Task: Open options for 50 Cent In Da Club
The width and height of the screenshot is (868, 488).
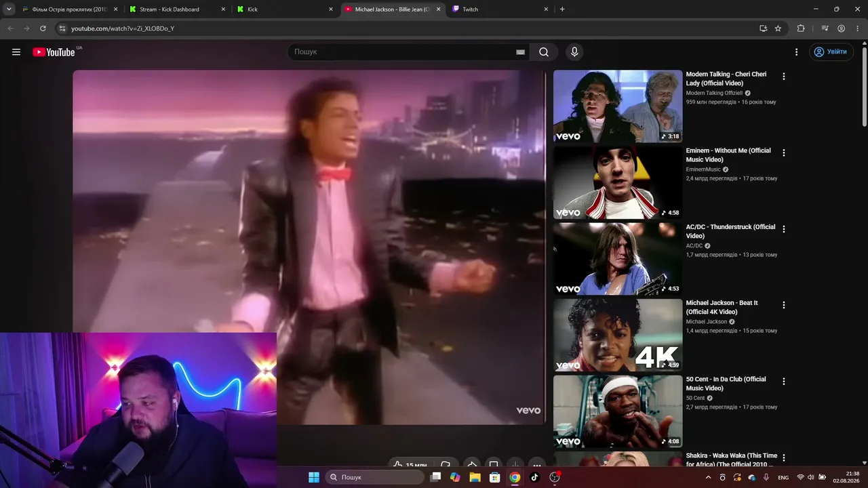Action: pos(784,382)
